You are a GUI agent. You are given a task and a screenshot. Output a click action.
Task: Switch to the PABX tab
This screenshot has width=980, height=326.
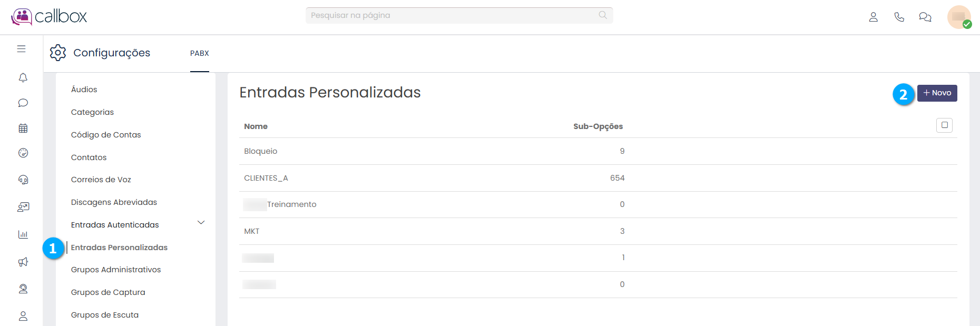click(200, 53)
